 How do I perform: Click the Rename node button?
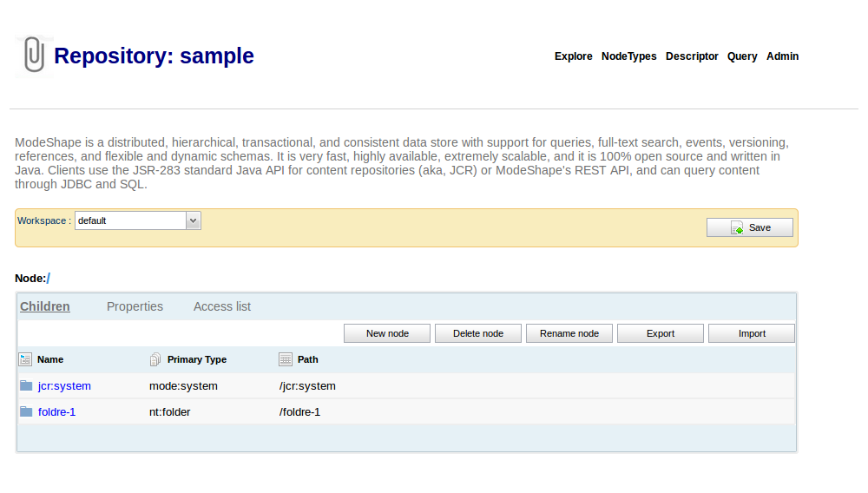569,333
